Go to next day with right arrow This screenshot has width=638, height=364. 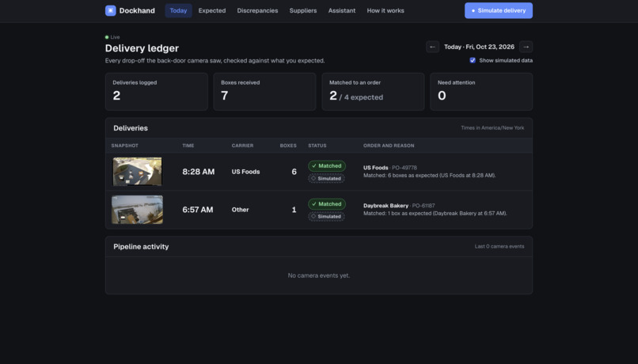coord(526,47)
